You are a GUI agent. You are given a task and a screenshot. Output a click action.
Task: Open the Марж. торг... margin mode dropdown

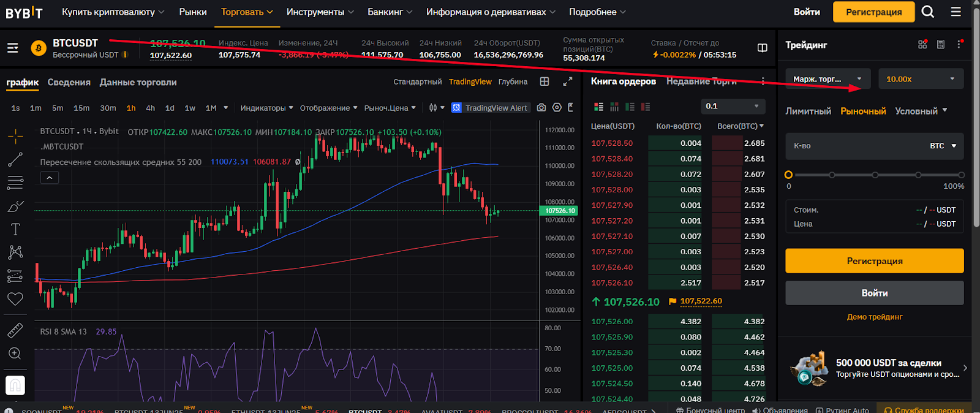coord(827,79)
